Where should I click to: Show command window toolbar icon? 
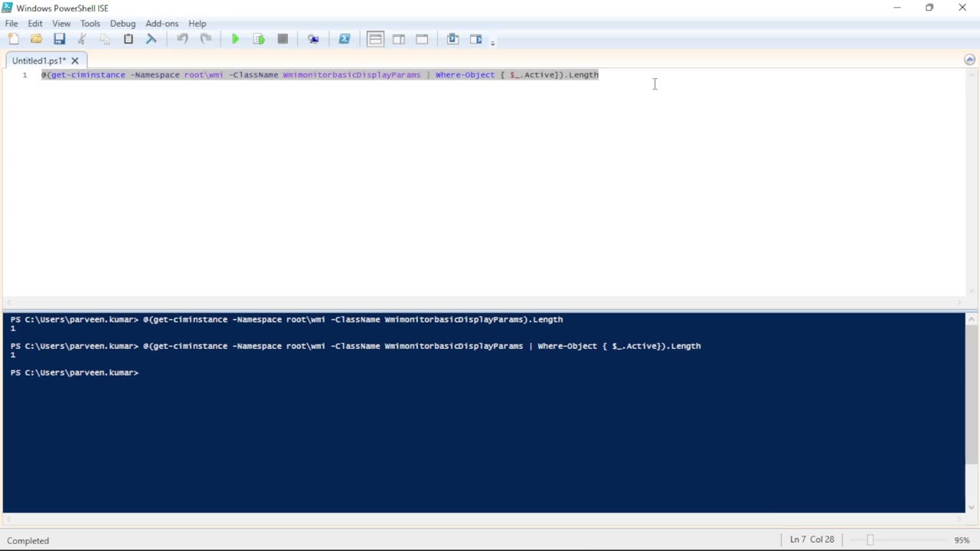tap(452, 39)
